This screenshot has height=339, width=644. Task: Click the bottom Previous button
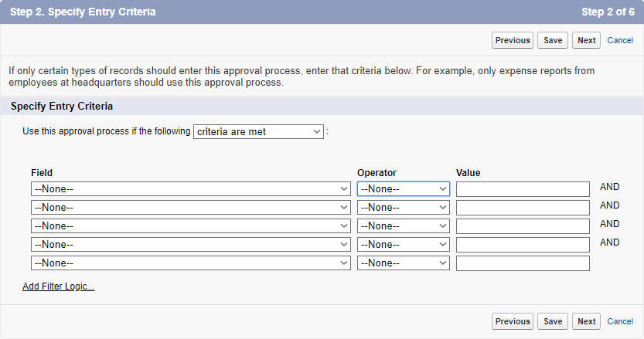[513, 321]
